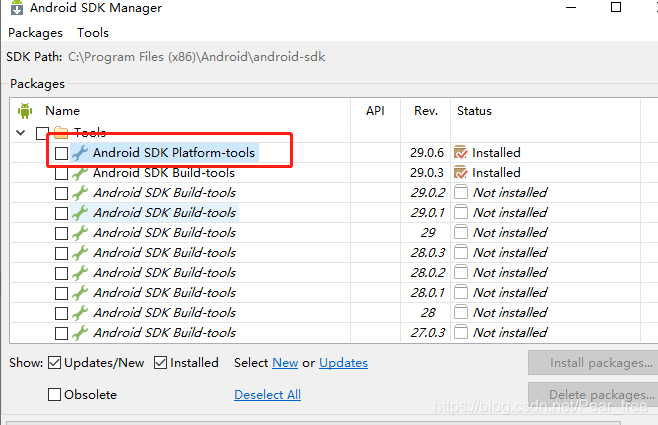This screenshot has width=658, height=425.
Task: Click green wrench icon of Build-tools 29.0.1
Action: point(79,213)
